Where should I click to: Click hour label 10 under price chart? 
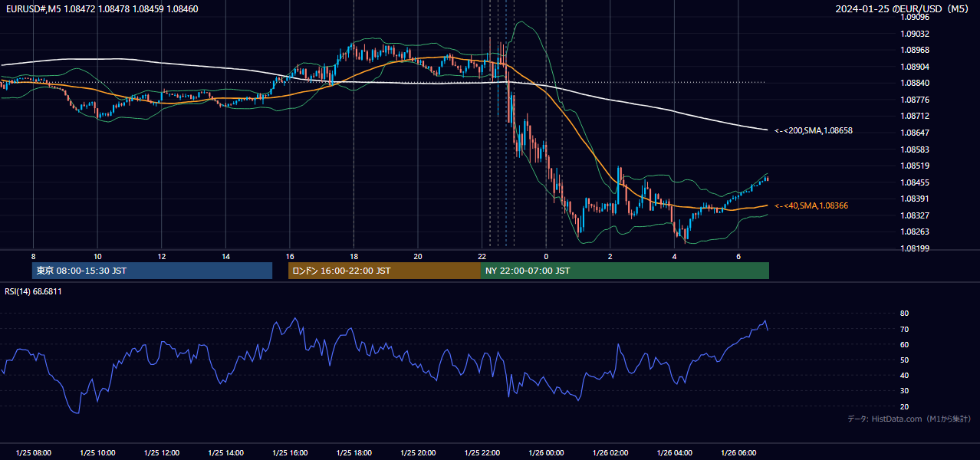pos(97,256)
